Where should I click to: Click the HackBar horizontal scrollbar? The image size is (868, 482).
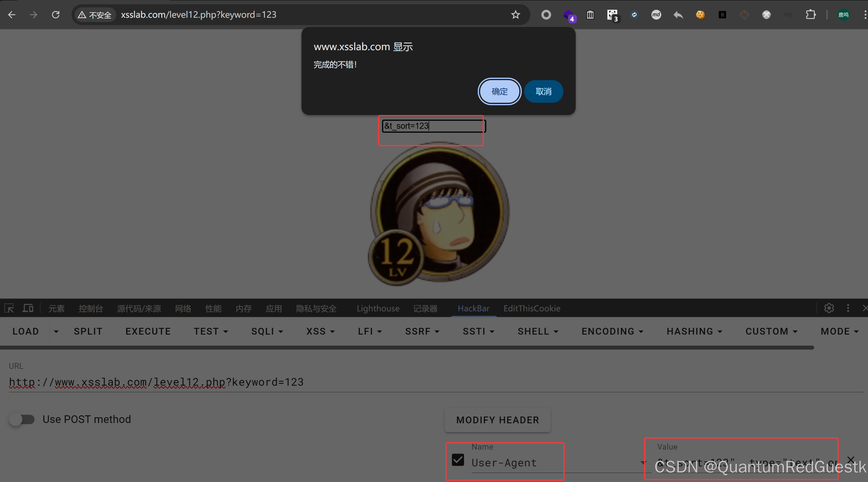click(x=404, y=347)
